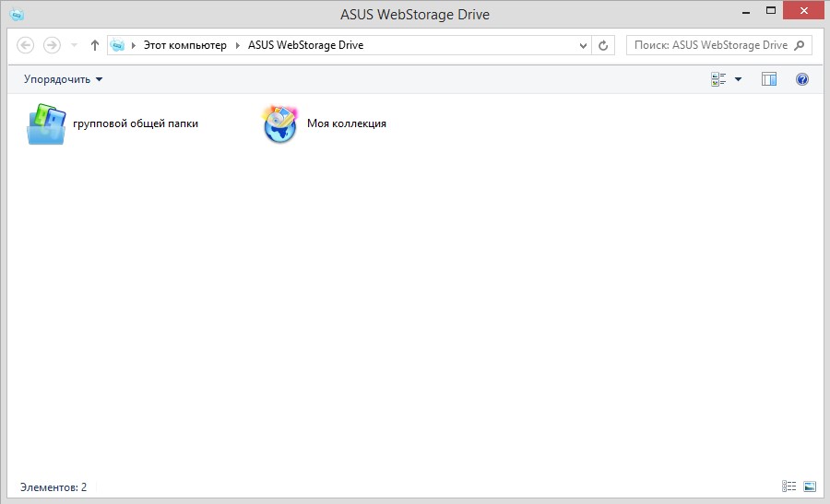Open the address bar history dropdown
The width and height of the screenshot is (830, 504).
pyautogui.click(x=583, y=45)
